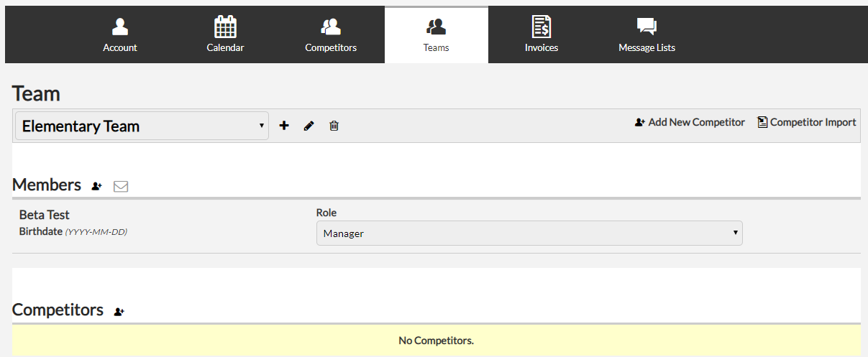
Task: Go to the Competitors tab
Action: (331, 34)
